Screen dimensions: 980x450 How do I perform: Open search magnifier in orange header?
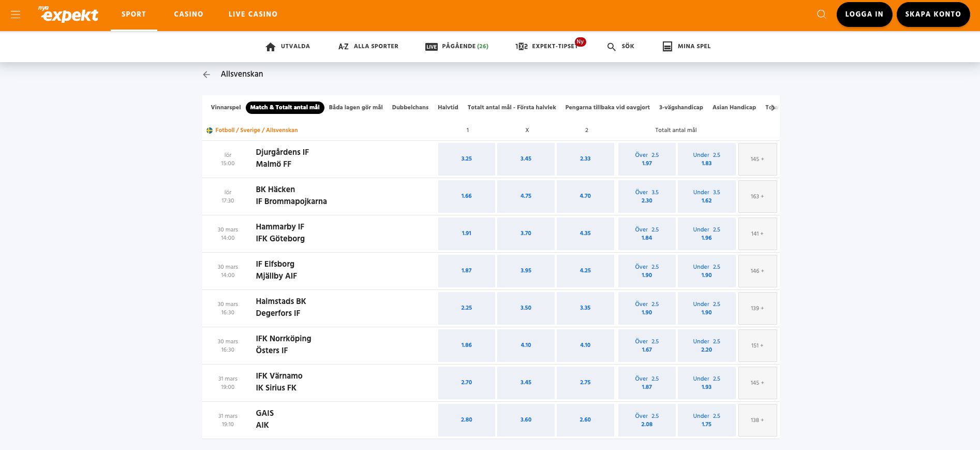[821, 14]
